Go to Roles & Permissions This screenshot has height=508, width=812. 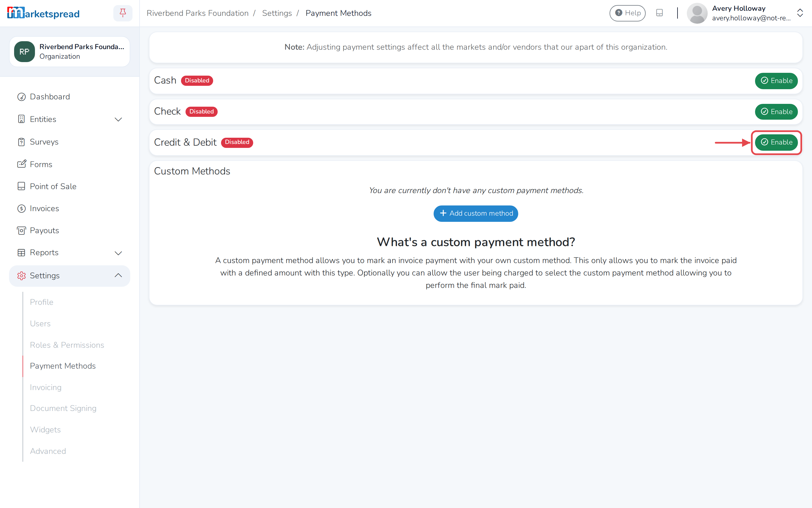click(x=67, y=345)
